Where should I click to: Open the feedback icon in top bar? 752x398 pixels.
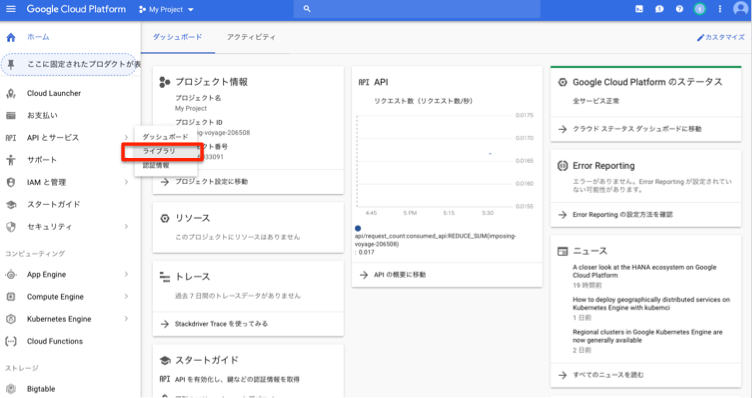coord(659,9)
